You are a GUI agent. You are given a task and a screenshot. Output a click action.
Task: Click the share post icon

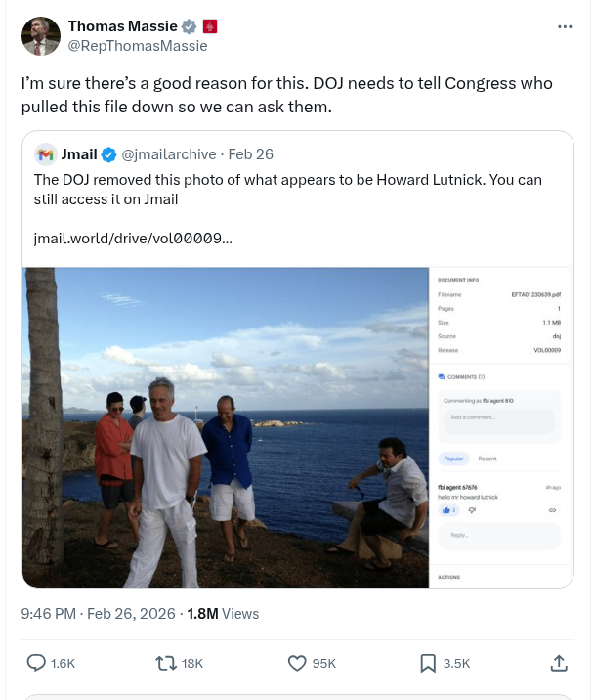point(559,663)
